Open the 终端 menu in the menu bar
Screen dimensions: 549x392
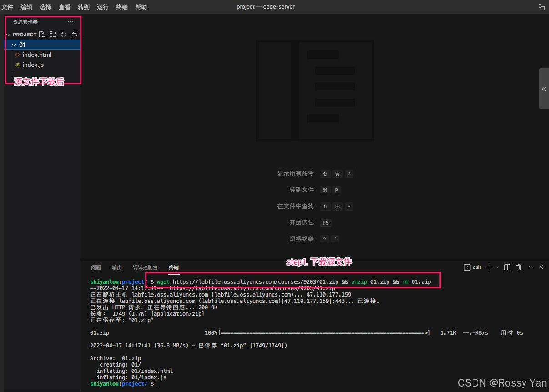[122, 7]
